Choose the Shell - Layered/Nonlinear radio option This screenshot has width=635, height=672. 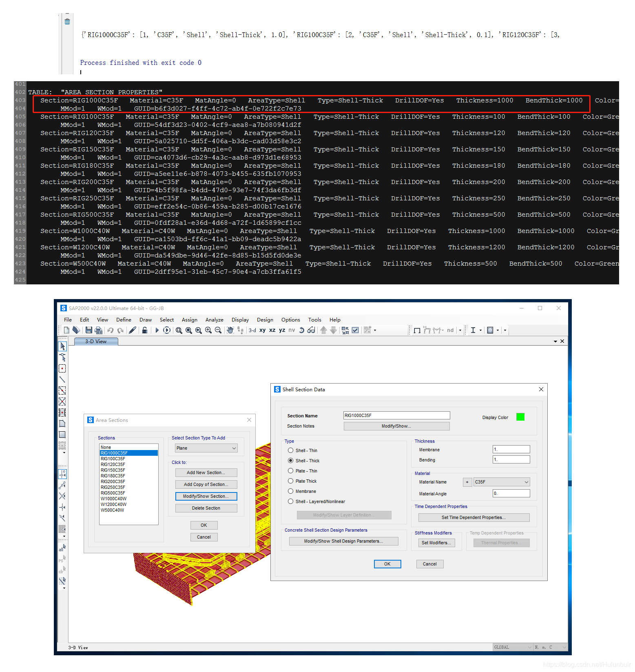pos(290,501)
